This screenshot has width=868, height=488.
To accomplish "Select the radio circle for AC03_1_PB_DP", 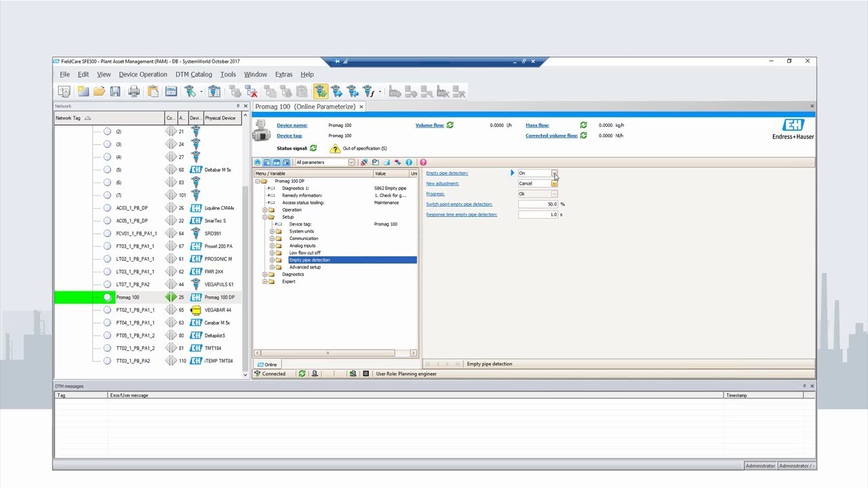I will click(107, 208).
